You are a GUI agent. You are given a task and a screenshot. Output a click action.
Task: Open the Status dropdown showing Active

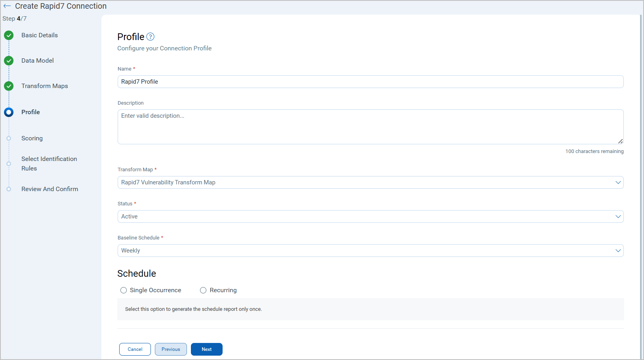coord(371,216)
